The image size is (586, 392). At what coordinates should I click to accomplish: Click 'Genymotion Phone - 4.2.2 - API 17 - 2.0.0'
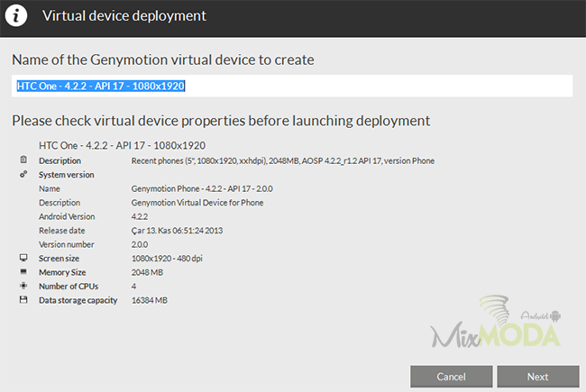(x=202, y=188)
